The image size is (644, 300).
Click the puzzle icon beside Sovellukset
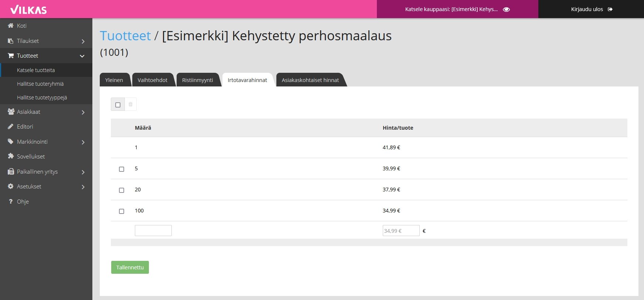click(11, 156)
